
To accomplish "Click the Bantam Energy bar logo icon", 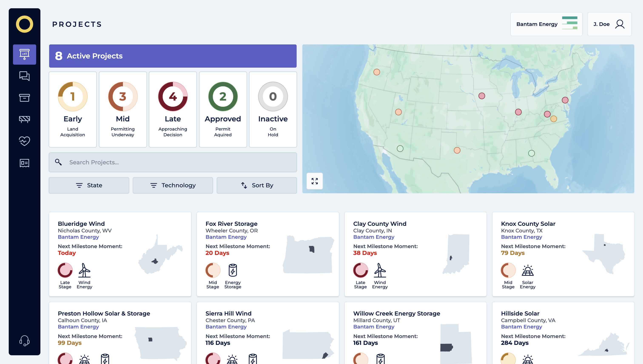I will point(569,23).
